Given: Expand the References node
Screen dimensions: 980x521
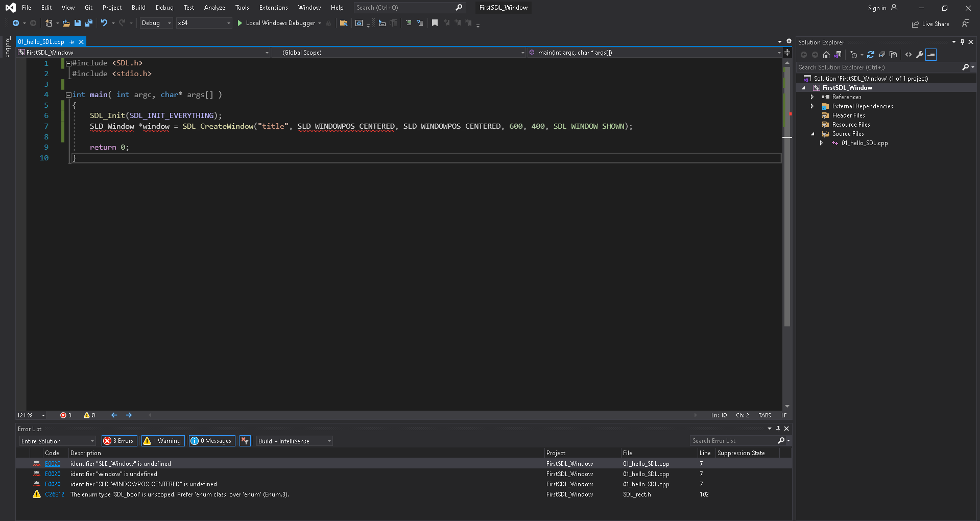Looking at the screenshot, I should (x=812, y=97).
